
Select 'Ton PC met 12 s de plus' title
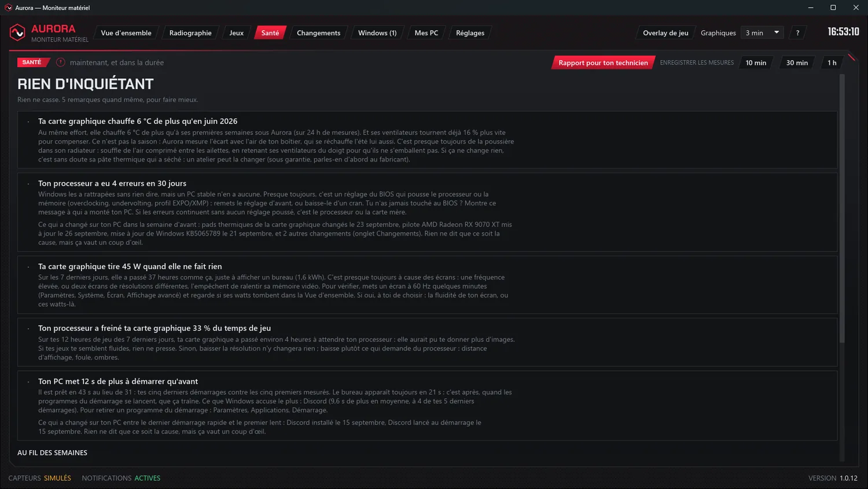click(x=118, y=381)
